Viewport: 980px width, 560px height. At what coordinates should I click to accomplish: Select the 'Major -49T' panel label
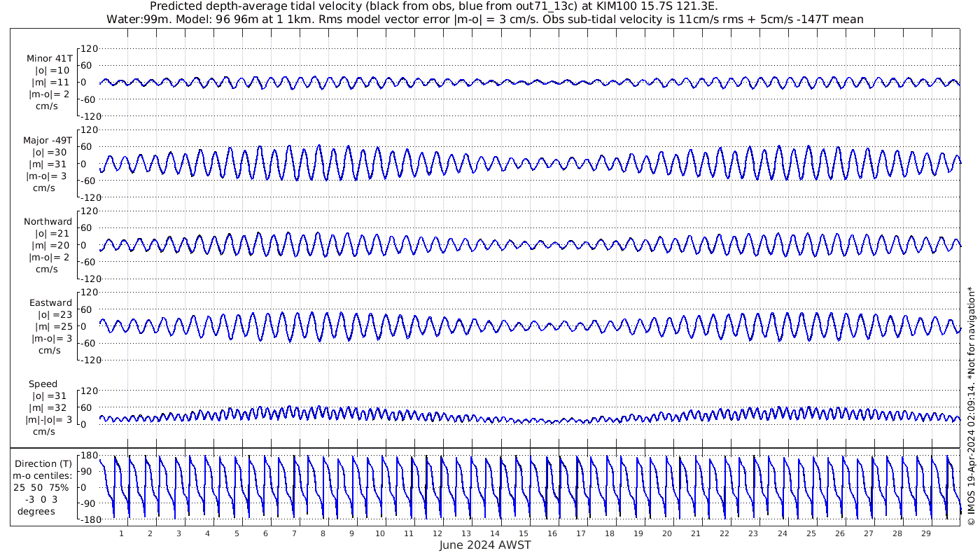coord(48,140)
